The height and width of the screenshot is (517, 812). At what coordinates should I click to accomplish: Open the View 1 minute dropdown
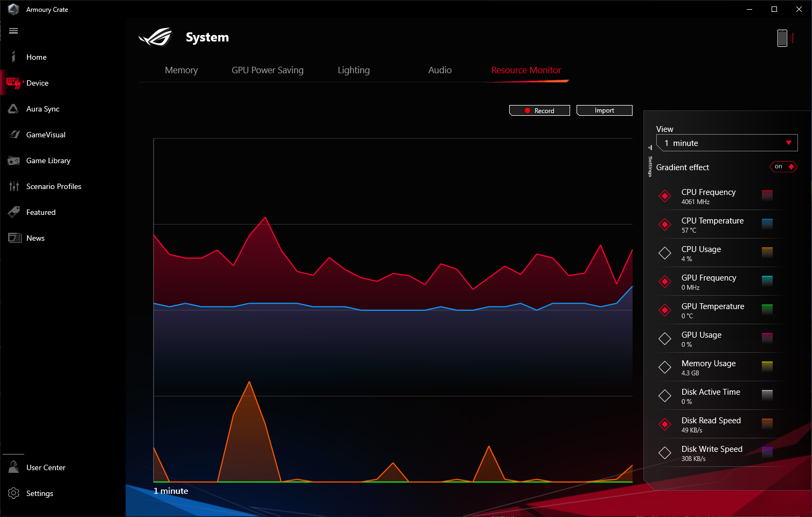(x=727, y=143)
